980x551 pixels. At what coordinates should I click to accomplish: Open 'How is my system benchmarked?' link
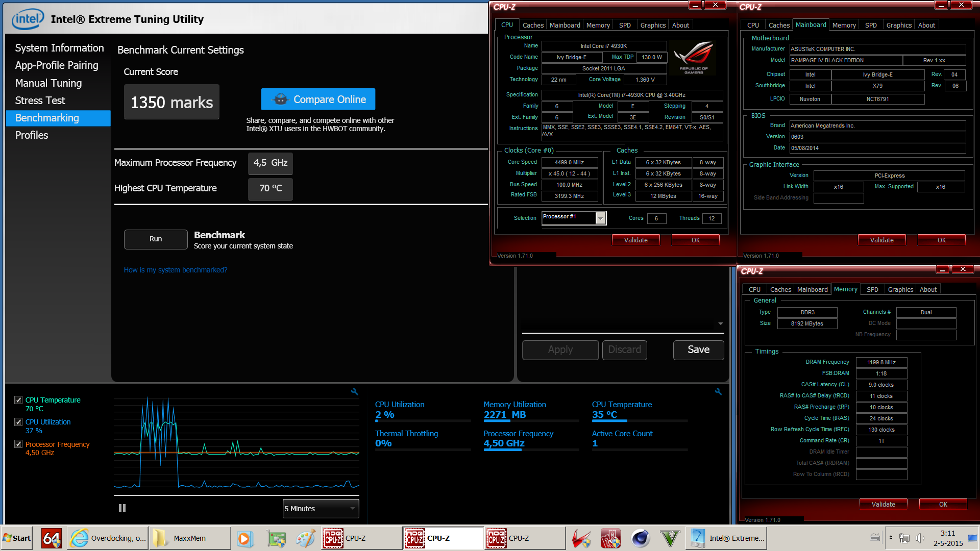(176, 270)
